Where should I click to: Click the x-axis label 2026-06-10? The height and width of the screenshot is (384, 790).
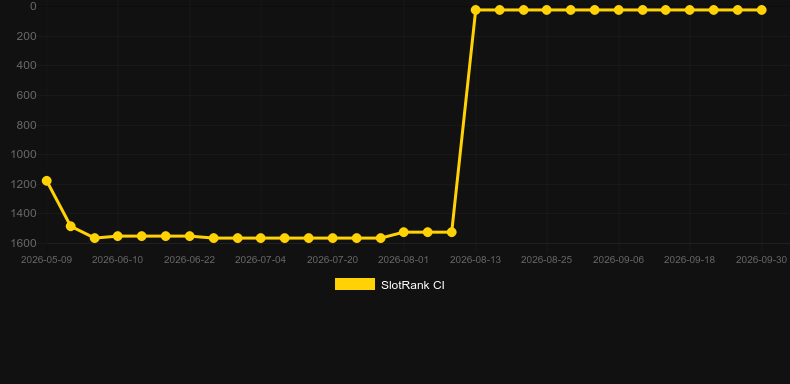(118, 260)
